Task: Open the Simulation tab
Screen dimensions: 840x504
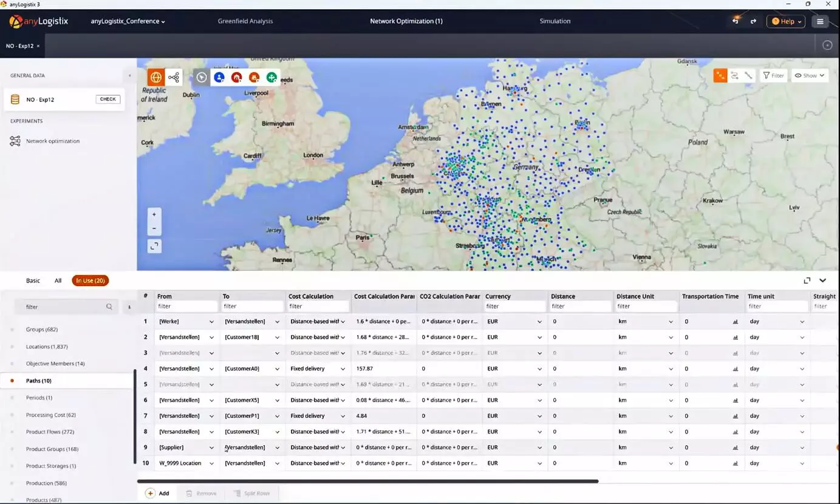Action: [x=555, y=21]
